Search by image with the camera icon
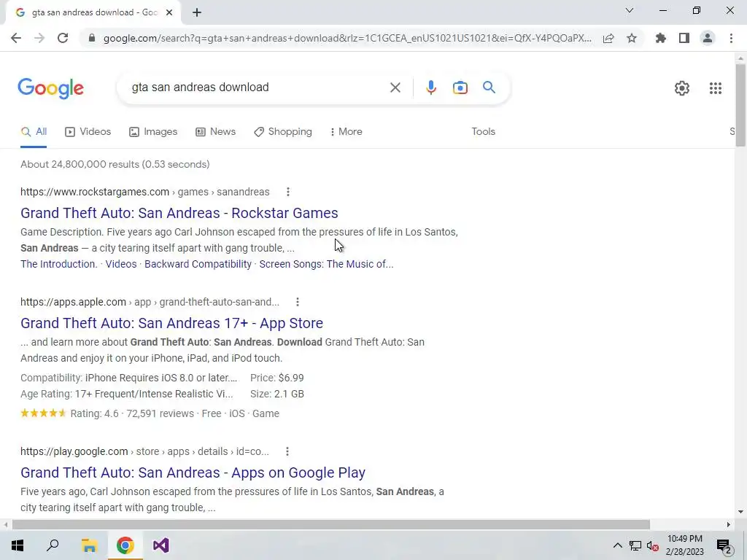This screenshot has height=560, width=747. [460, 87]
